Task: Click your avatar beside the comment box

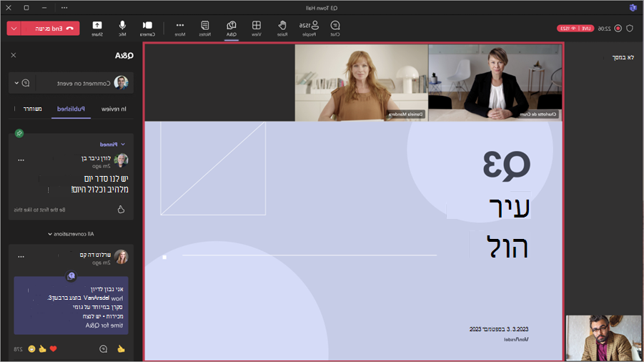Action: [122, 82]
